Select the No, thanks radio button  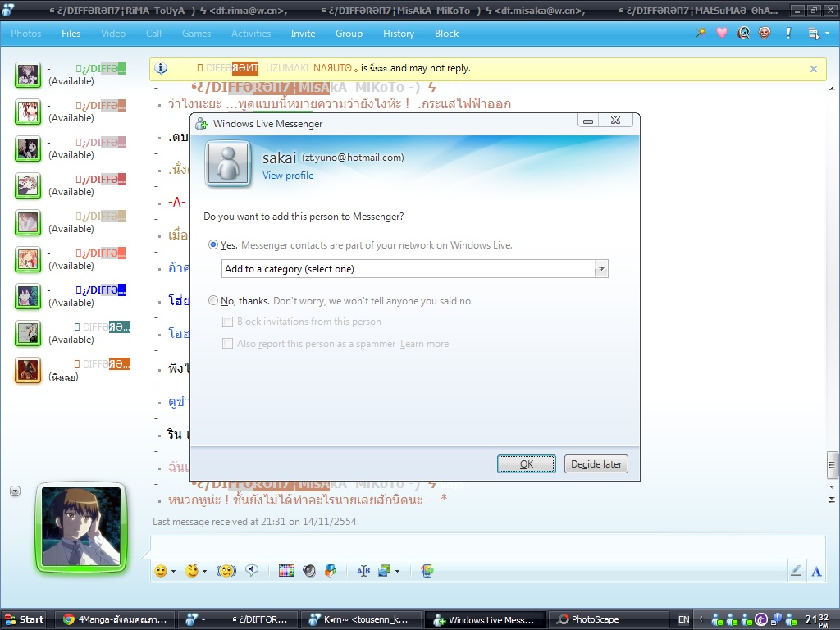(213, 300)
